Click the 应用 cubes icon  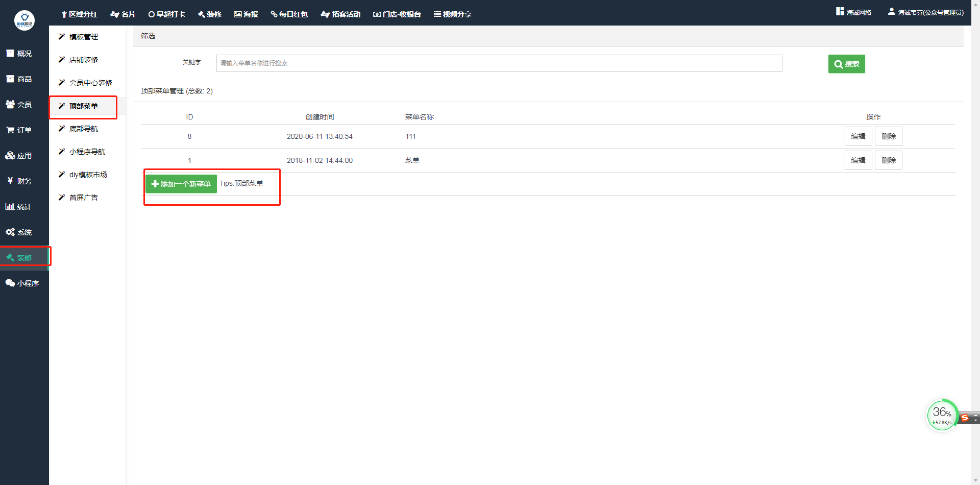10,156
